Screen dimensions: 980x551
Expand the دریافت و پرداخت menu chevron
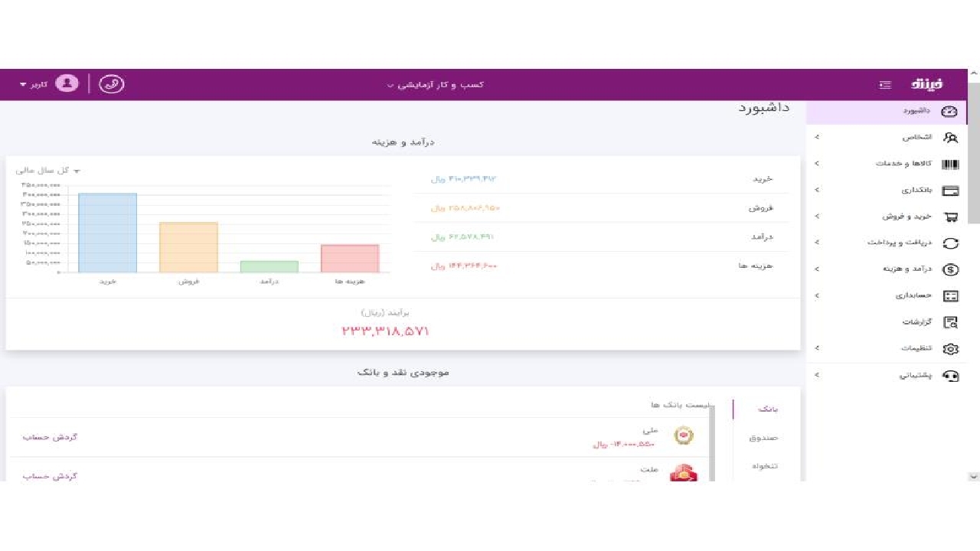(817, 243)
